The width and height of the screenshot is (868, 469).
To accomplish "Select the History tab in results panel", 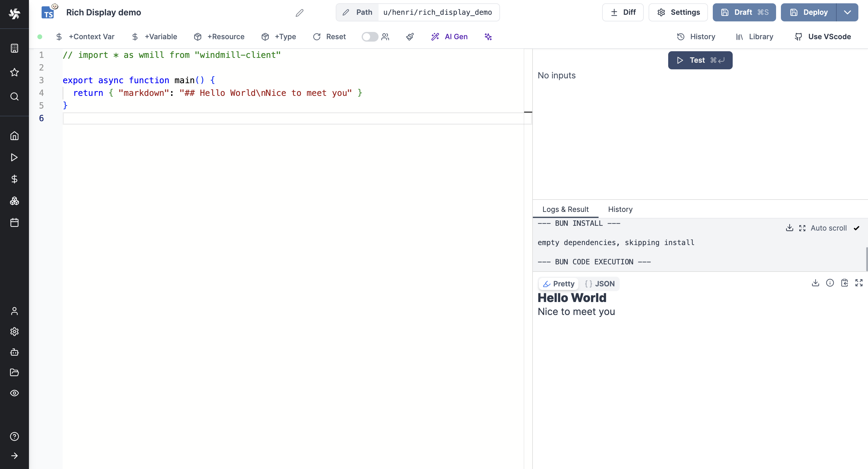I will (x=620, y=209).
